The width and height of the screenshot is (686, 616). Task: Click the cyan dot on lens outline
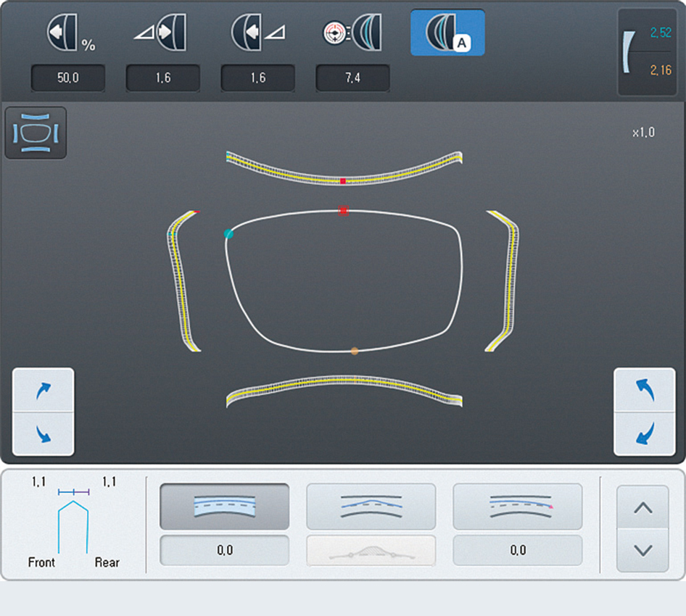click(x=229, y=233)
